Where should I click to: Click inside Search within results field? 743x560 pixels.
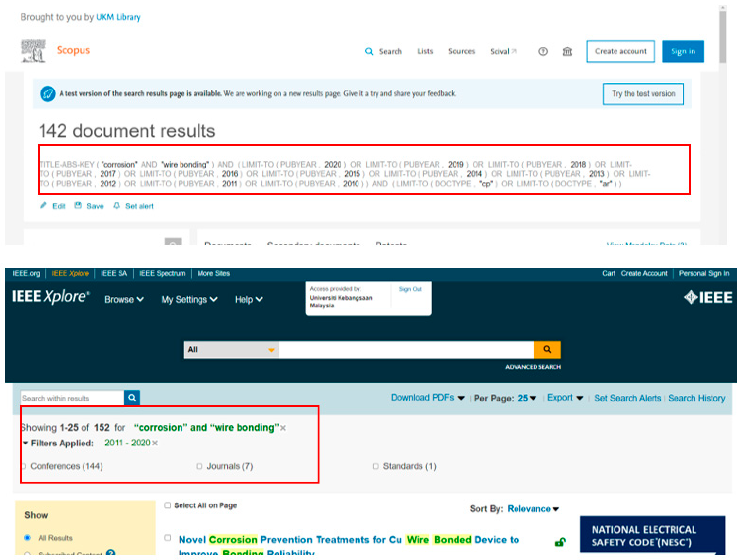[x=72, y=398]
